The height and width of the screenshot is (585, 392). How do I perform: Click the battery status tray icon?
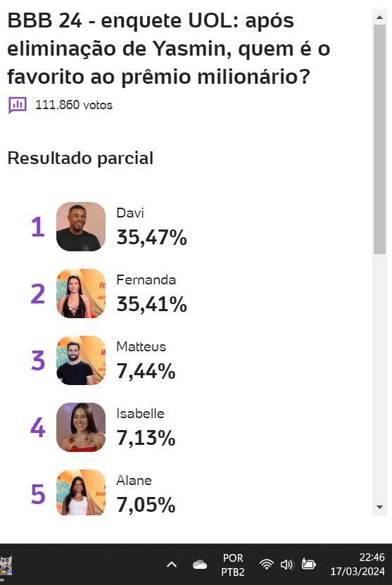click(x=308, y=564)
